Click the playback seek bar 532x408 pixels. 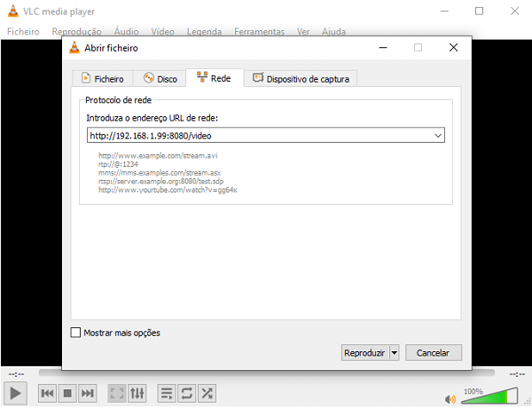266,373
